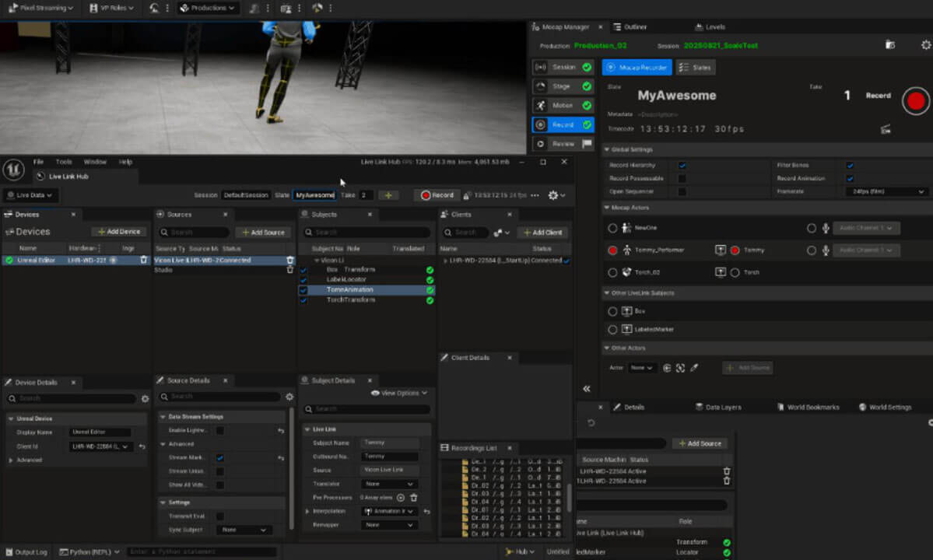Open the Productions dropdown

[208, 8]
